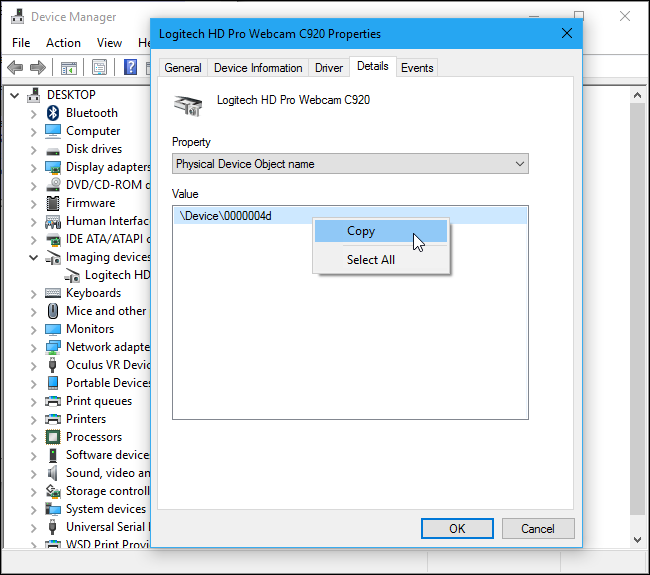The height and width of the screenshot is (575, 650).
Task: Choose Select All from the context menu
Action: (381, 260)
